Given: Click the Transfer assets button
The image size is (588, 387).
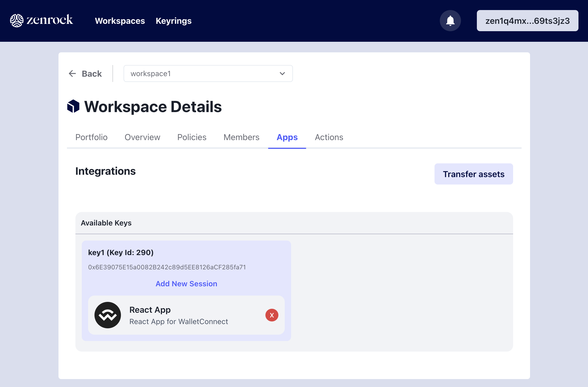Looking at the screenshot, I should click(474, 174).
